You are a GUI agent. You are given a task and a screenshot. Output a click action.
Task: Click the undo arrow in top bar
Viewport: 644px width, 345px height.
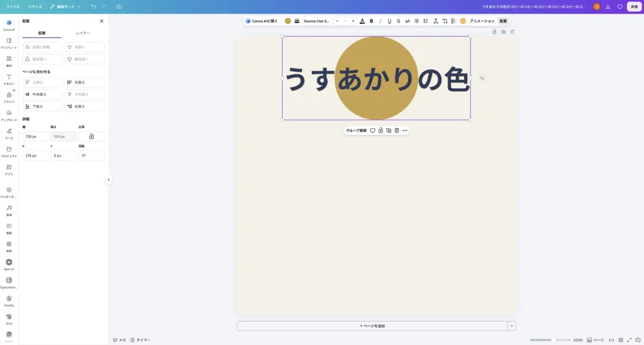click(94, 6)
